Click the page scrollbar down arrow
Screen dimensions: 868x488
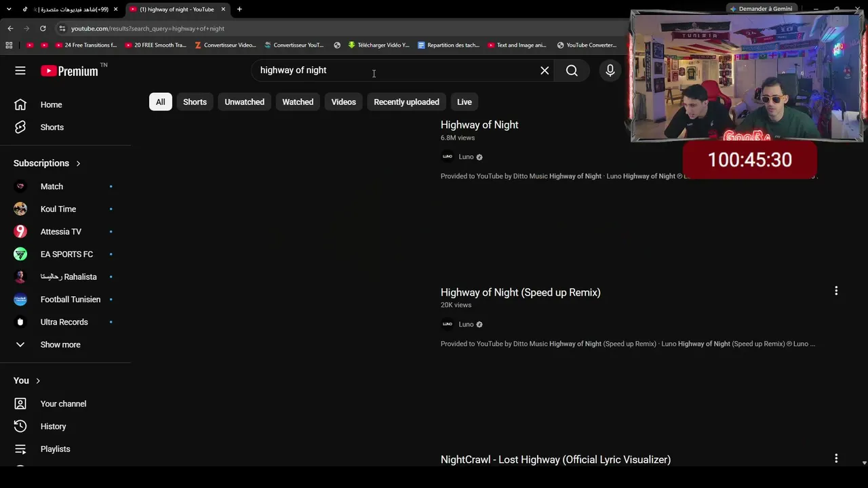pyautogui.click(x=864, y=463)
